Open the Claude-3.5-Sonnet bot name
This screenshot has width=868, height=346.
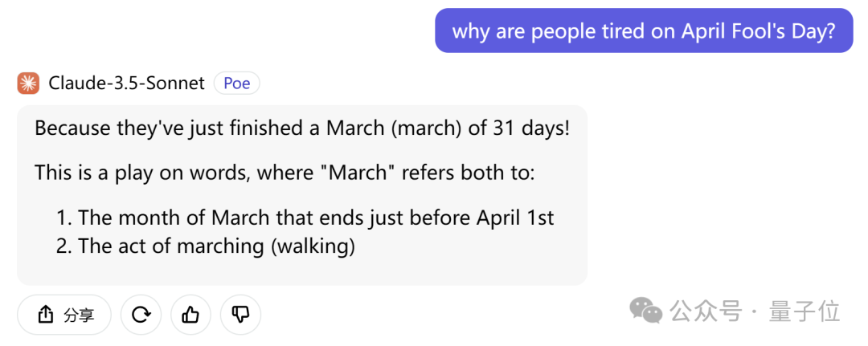(126, 83)
